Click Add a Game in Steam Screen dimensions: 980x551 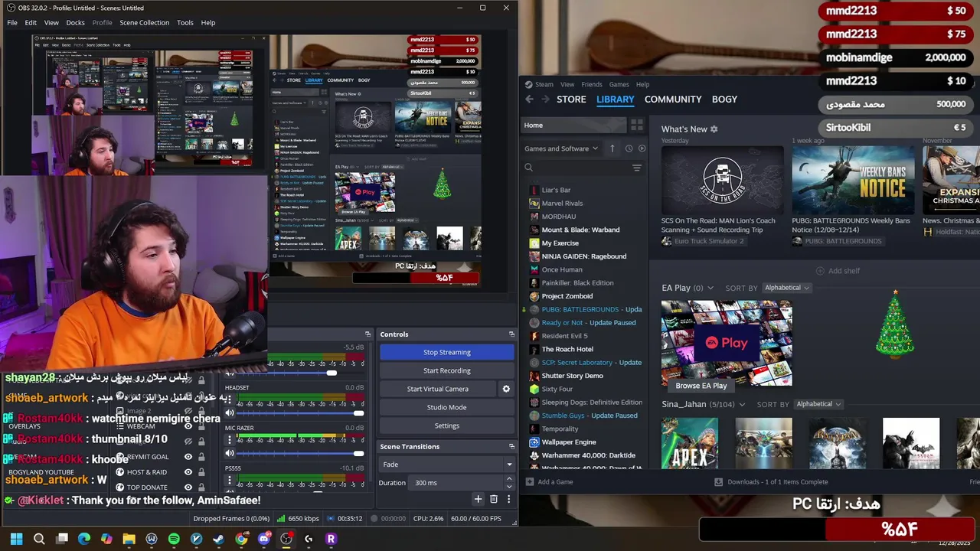click(549, 482)
